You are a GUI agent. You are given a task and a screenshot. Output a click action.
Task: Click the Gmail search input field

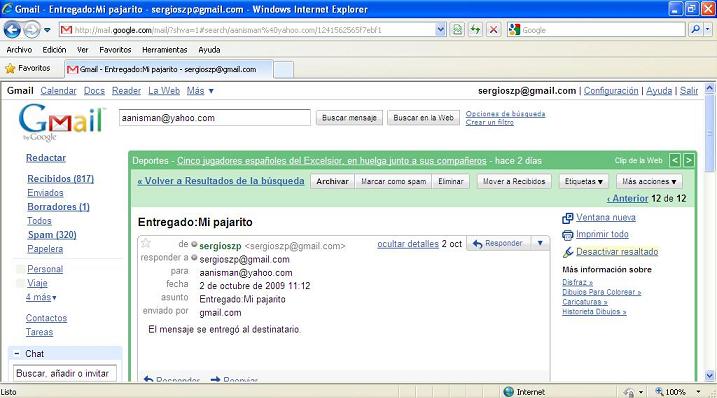(x=214, y=118)
